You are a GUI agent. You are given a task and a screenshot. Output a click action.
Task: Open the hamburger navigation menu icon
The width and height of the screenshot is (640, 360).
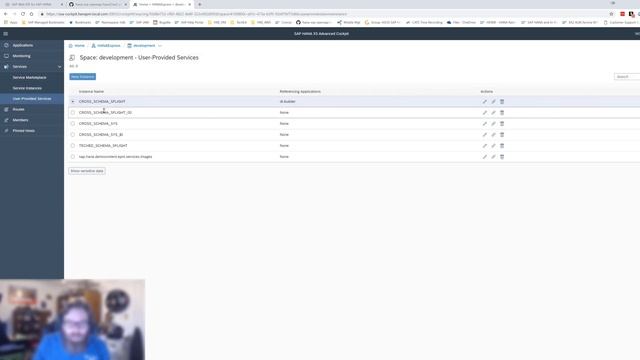(x=6, y=33)
